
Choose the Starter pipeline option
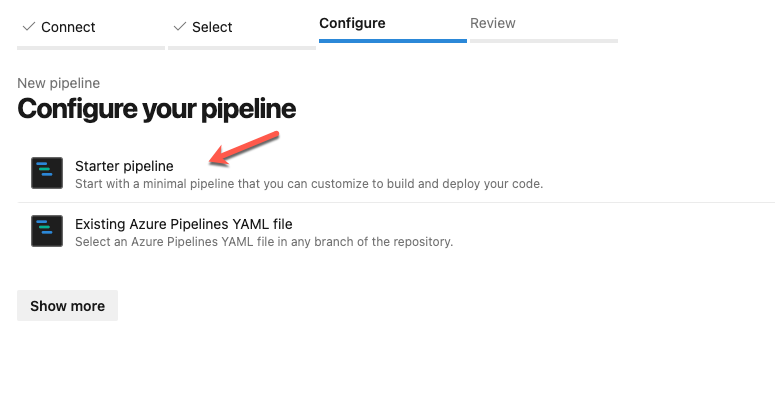pyautogui.click(x=396, y=173)
